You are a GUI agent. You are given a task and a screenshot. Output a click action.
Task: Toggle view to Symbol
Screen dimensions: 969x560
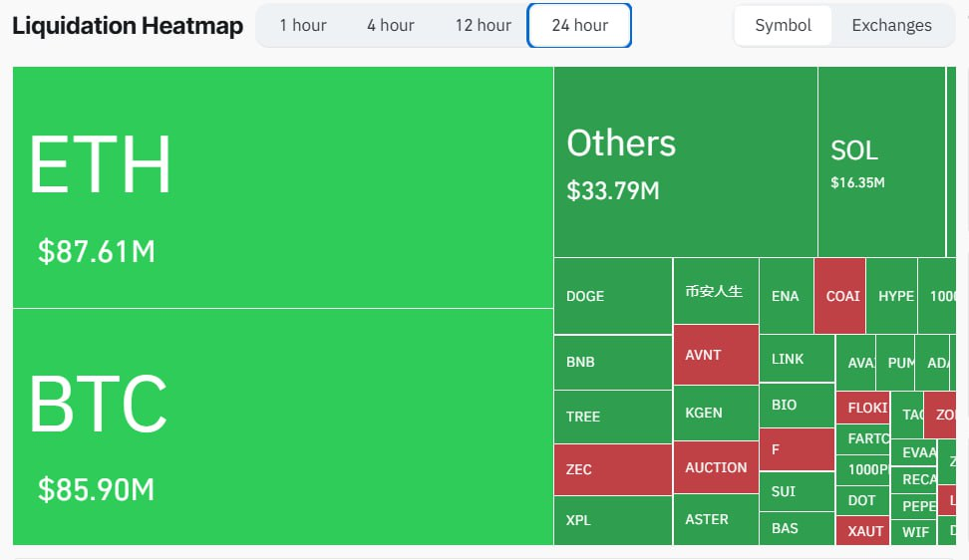(x=783, y=26)
